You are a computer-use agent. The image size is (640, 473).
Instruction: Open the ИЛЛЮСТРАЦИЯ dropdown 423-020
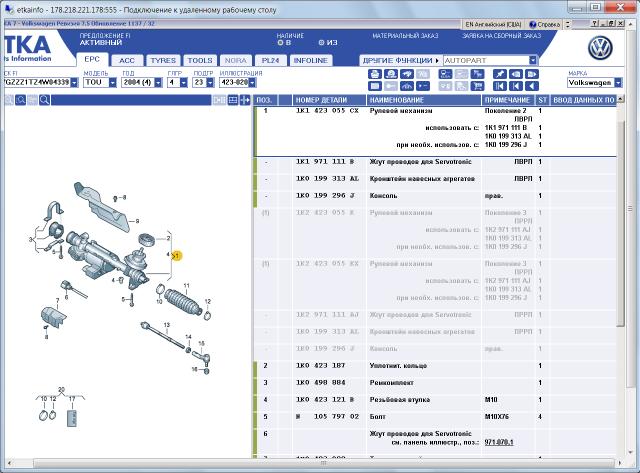(252, 82)
